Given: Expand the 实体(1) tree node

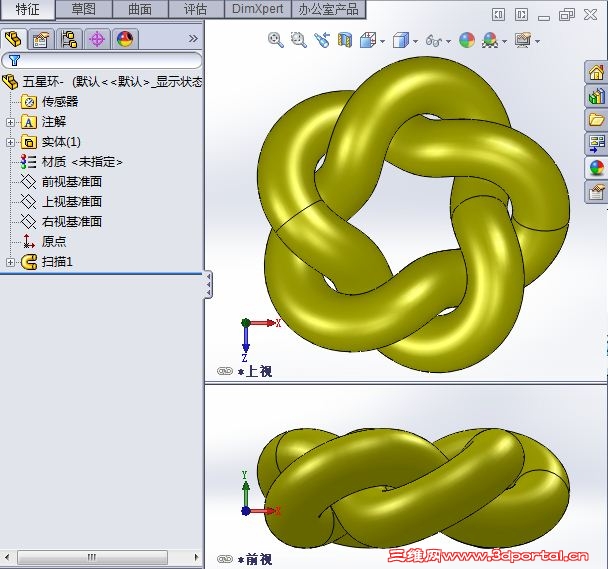Looking at the screenshot, I should pyautogui.click(x=10, y=142).
